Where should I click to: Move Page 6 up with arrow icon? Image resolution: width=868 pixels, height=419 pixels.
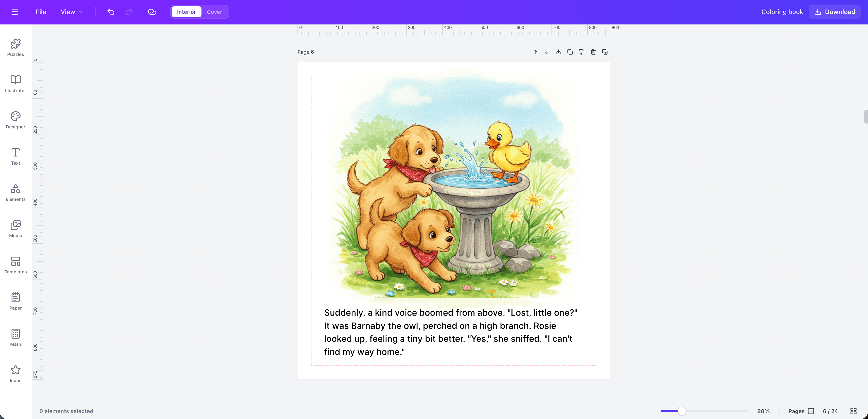[535, 52]
